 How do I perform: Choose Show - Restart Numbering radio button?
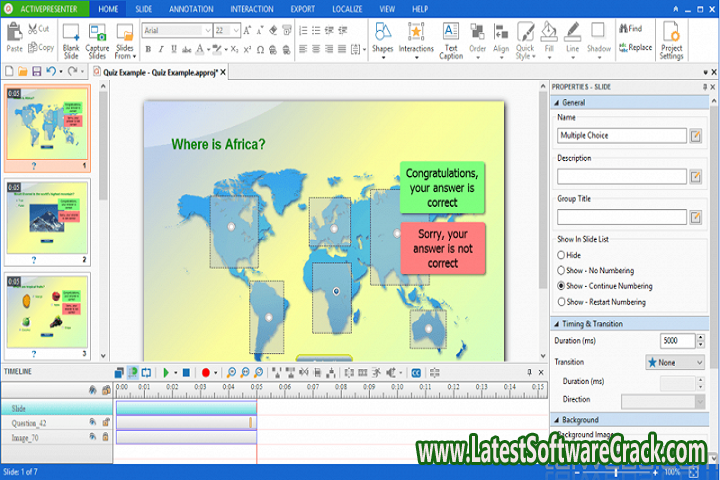(x=562, y=301)
